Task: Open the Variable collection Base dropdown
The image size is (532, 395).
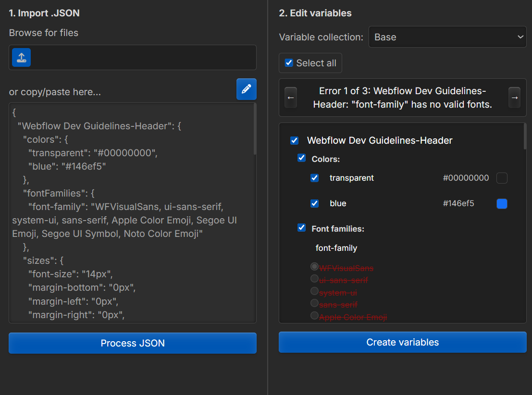Action: 447,37
